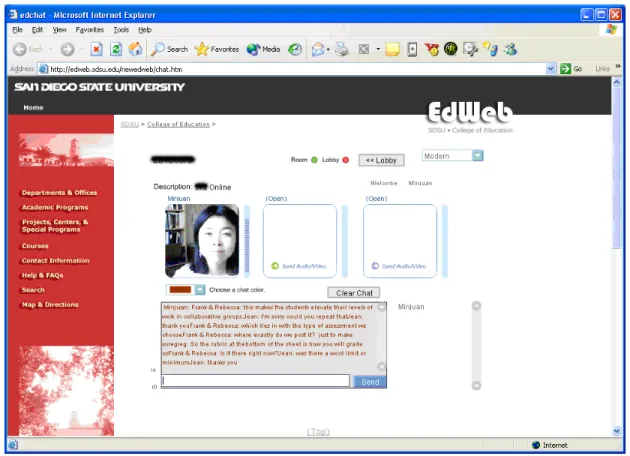Viewport: 630px width, 456px height.
Task: Start Send Audio/Video in rightmost Open slot
Action: [x=399, y=266]
